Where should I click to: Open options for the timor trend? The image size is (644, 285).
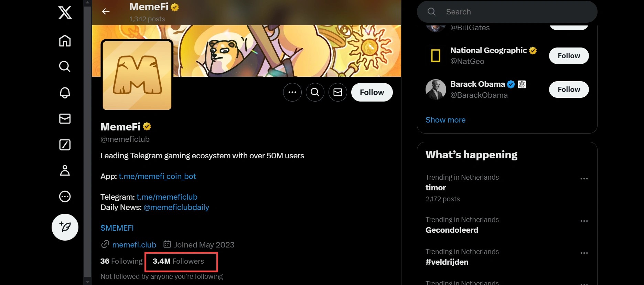584,179
